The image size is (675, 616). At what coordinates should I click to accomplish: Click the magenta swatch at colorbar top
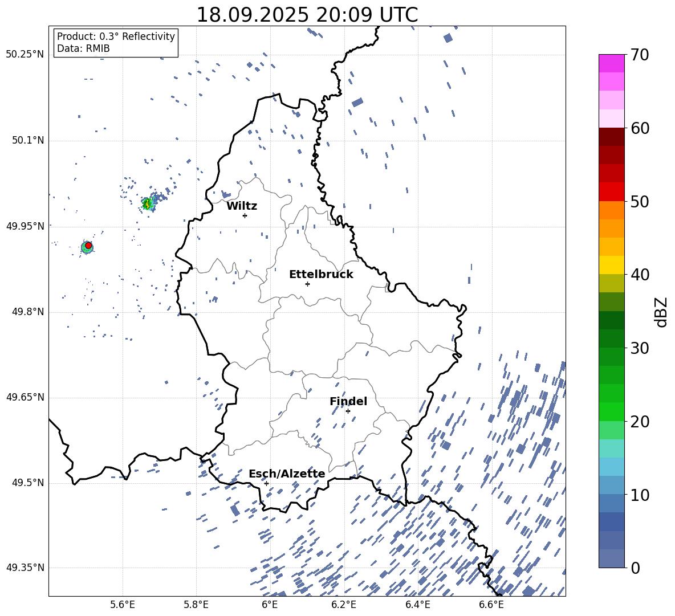click(611, 64)
